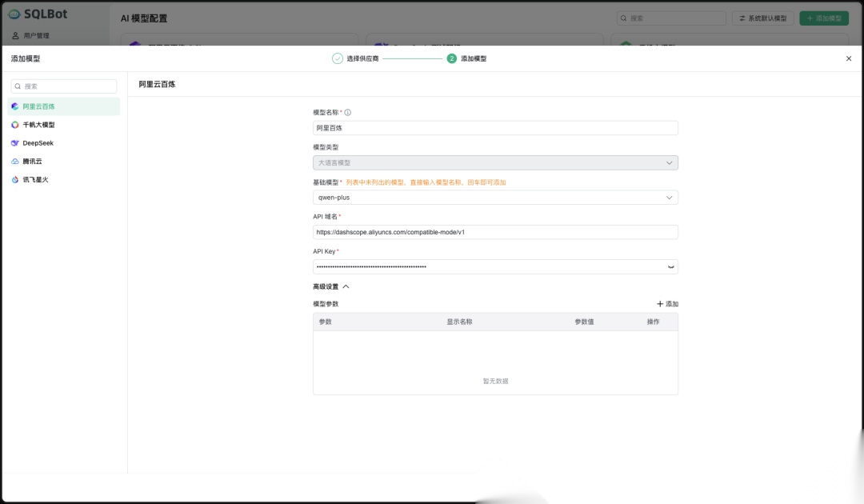Click the plus icon beside 添加 in 模型参数
864x504 pixels.
661,303
